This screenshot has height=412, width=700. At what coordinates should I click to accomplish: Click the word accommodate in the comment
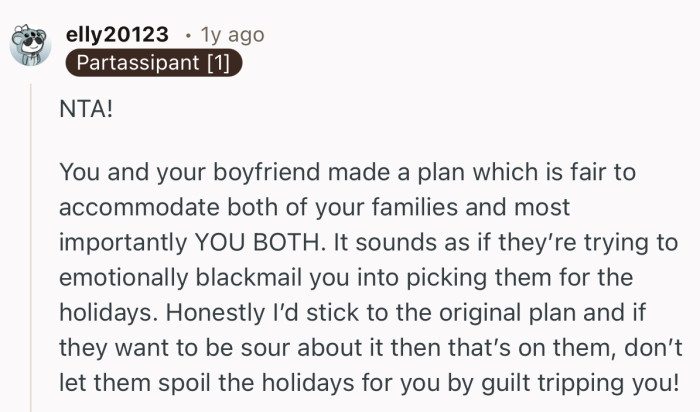click(x=139, y=208)
